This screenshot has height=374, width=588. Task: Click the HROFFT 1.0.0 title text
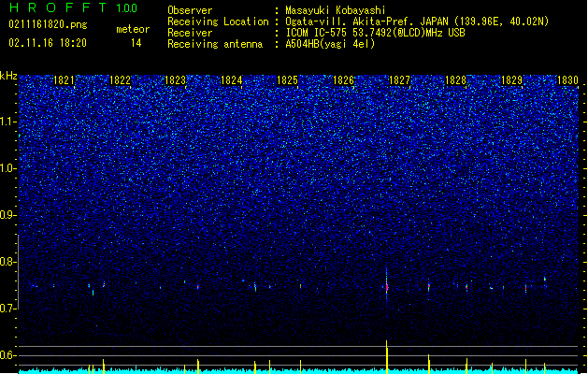tap(74, 7)
